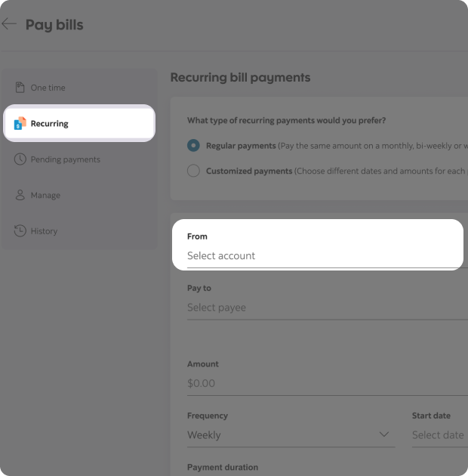Click the Start date field
This screenshot has width=468, height=476.
438,435
